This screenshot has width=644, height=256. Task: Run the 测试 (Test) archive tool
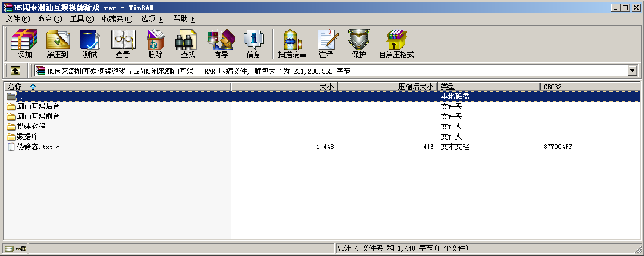pos(90,43)
